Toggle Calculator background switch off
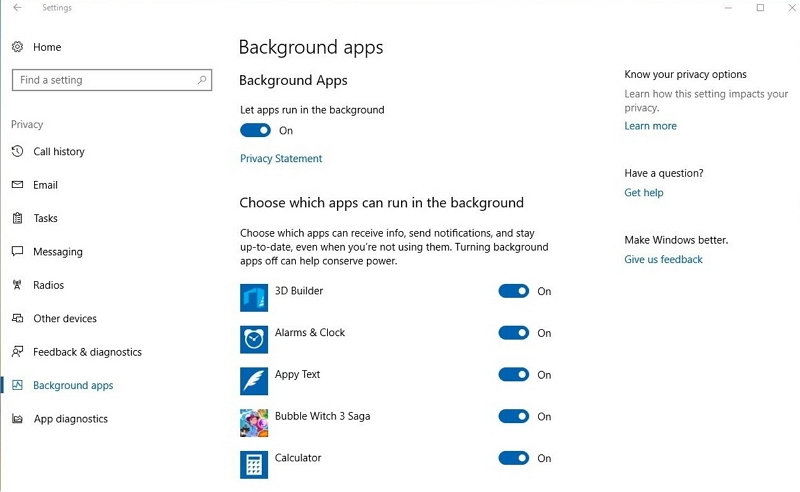The height and width of the screenshot is (492, 800). 514,458
